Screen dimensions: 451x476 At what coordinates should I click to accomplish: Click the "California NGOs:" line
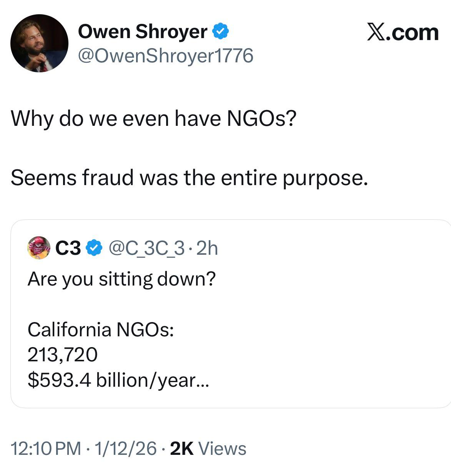(100, 329)
